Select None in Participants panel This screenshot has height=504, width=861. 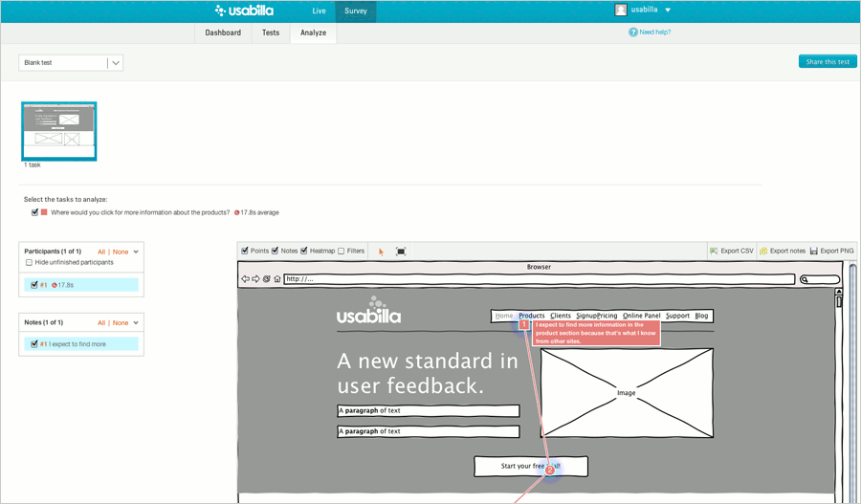pos(121,252)
